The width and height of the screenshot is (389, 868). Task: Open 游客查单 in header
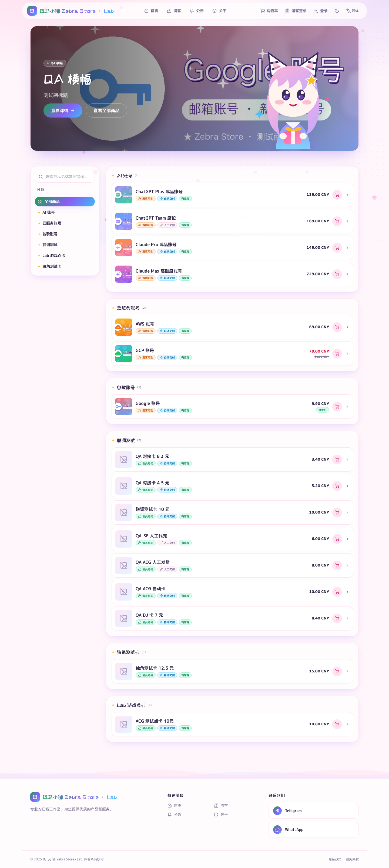[x=296, y=11]
